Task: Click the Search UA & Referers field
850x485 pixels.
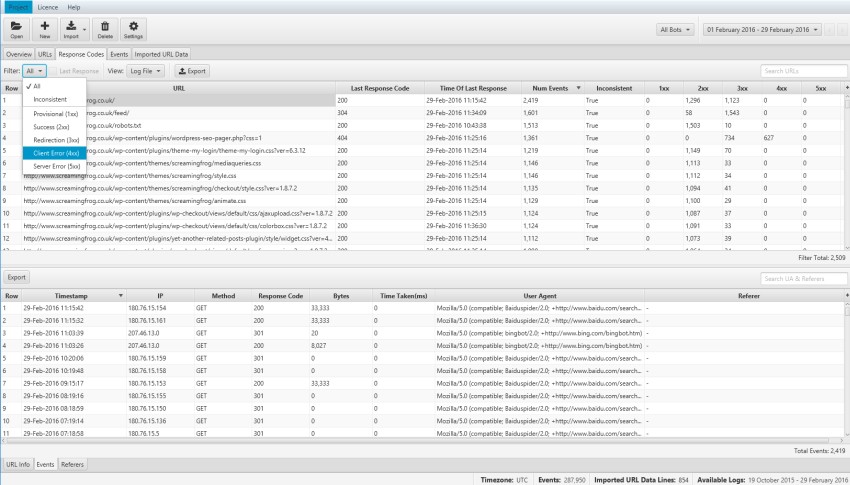Action: (803, 279)
